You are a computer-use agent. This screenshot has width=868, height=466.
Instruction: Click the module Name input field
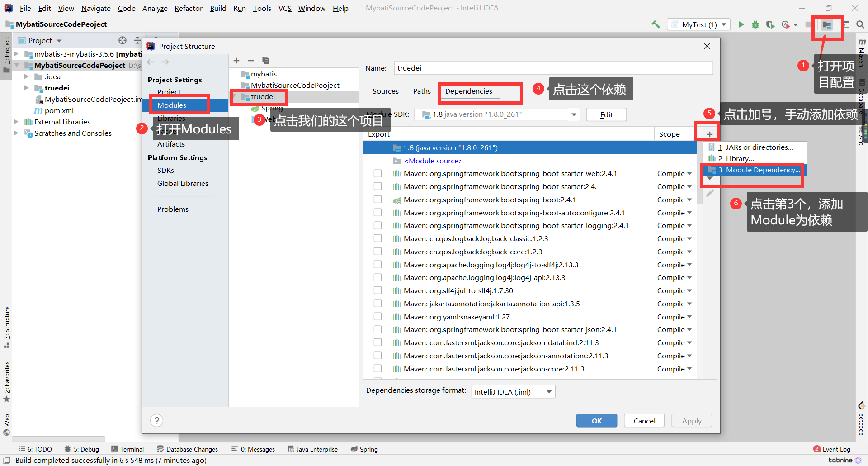coord(553,68)
